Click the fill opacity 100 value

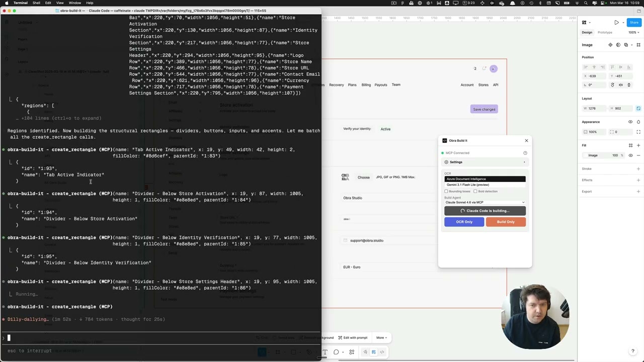[x=615, y=155]
